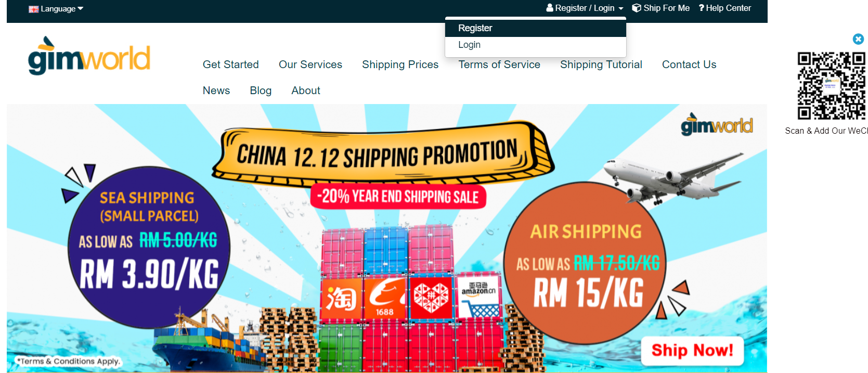
Task: Click the Ship Now! button
Action: (x=692, y=351)
